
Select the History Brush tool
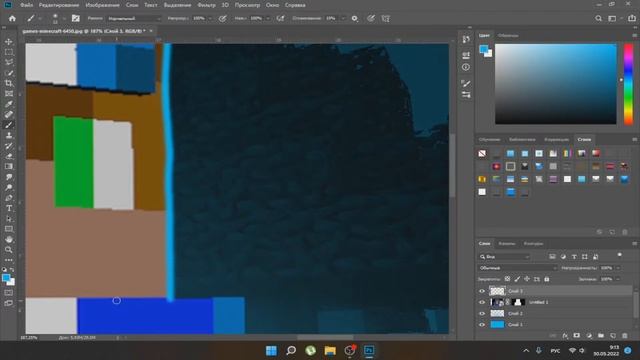point(9,146)
